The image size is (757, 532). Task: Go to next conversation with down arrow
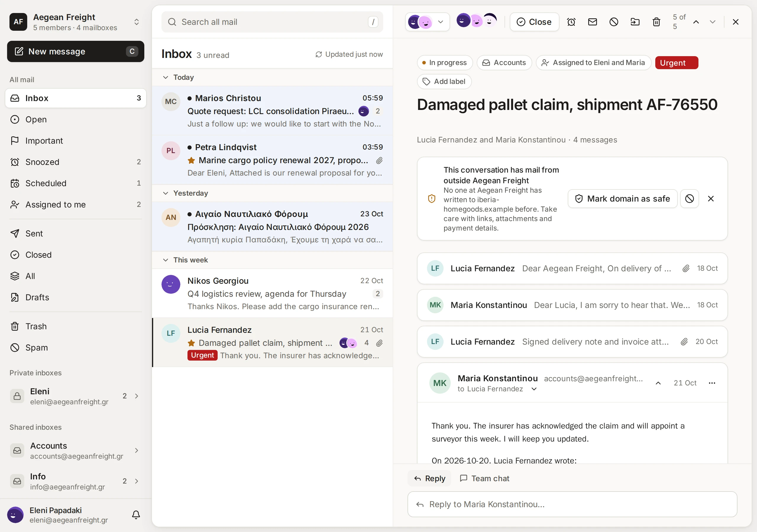(x=712, y=22)
